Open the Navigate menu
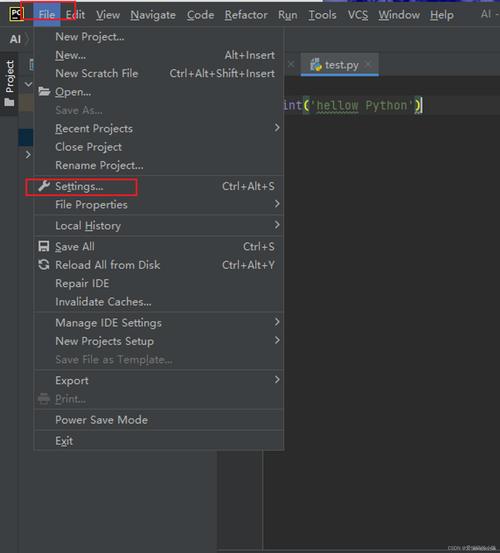Viewport: 500px width, 553px height. point(153,15)
